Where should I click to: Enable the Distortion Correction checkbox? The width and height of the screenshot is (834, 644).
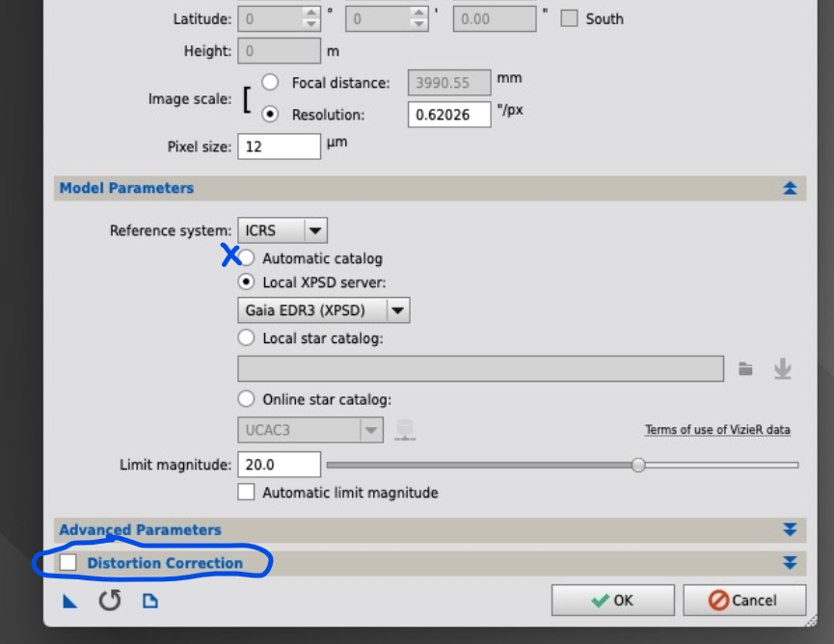pyautogui.click(x=67, y=562)
